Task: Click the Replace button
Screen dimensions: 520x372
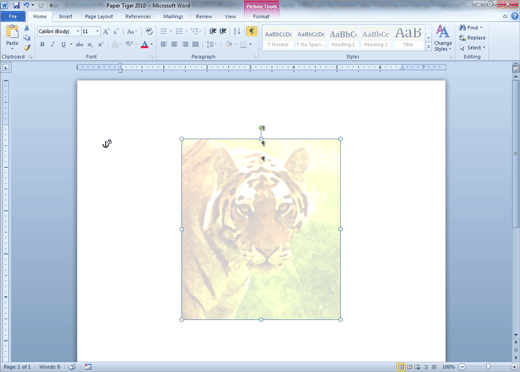Action: coord(472,38)
